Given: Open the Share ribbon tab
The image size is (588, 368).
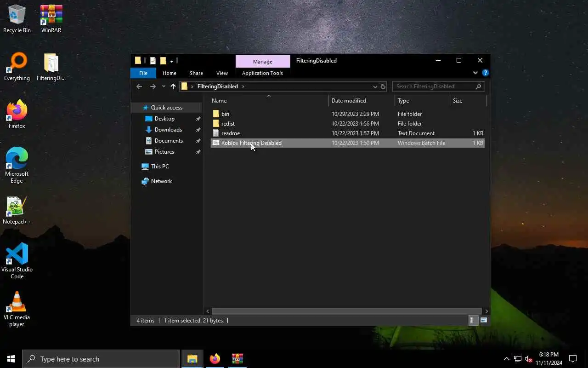Looking at the screenshot, I should pos(196,73).
